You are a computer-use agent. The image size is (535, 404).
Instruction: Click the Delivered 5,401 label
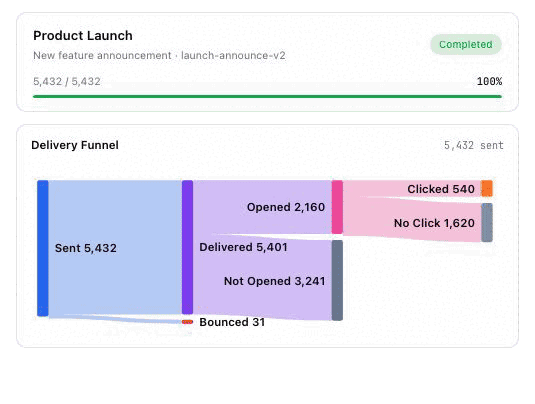click(x=243, y=247)
